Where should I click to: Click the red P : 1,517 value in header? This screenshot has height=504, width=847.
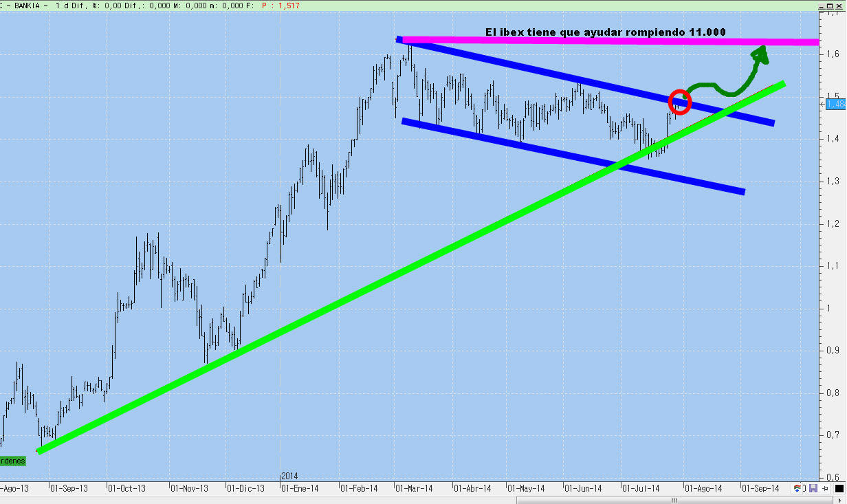click(x=278, y=5)
